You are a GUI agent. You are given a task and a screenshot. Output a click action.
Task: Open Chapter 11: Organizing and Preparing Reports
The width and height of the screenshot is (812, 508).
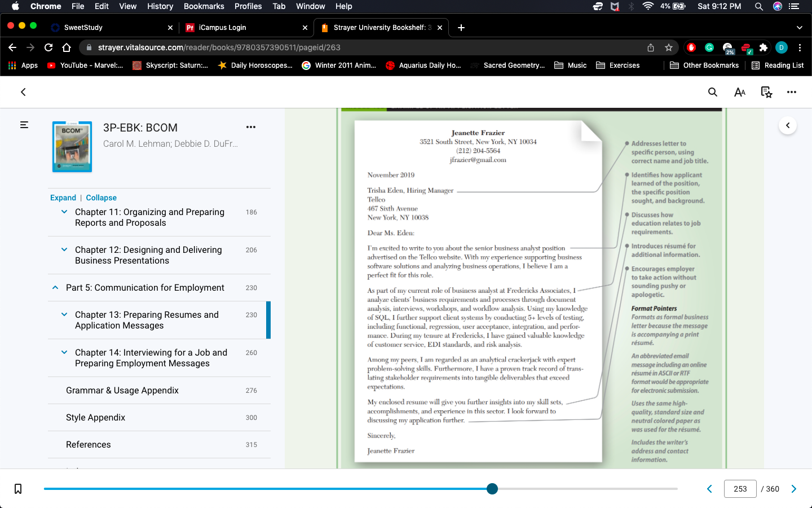click(150, 217)
